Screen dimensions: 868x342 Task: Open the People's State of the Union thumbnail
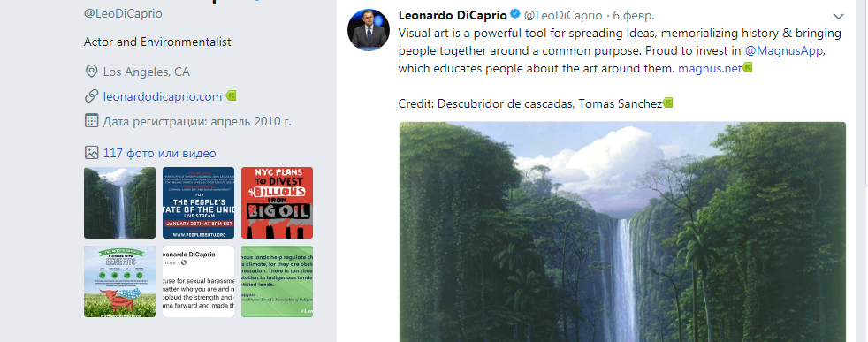(x=198, y=202)
